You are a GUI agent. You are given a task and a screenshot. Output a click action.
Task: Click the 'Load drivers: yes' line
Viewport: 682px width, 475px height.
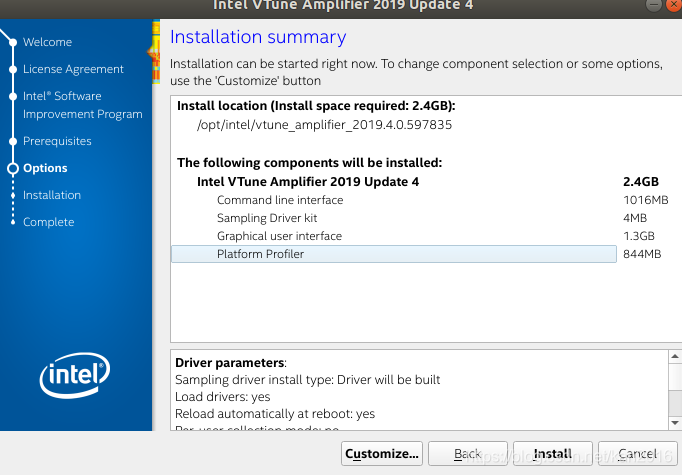223,397
